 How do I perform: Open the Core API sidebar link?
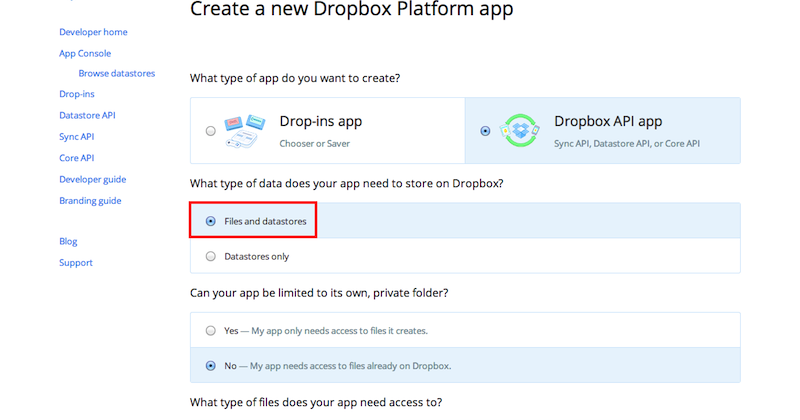(x=77, y=158)
